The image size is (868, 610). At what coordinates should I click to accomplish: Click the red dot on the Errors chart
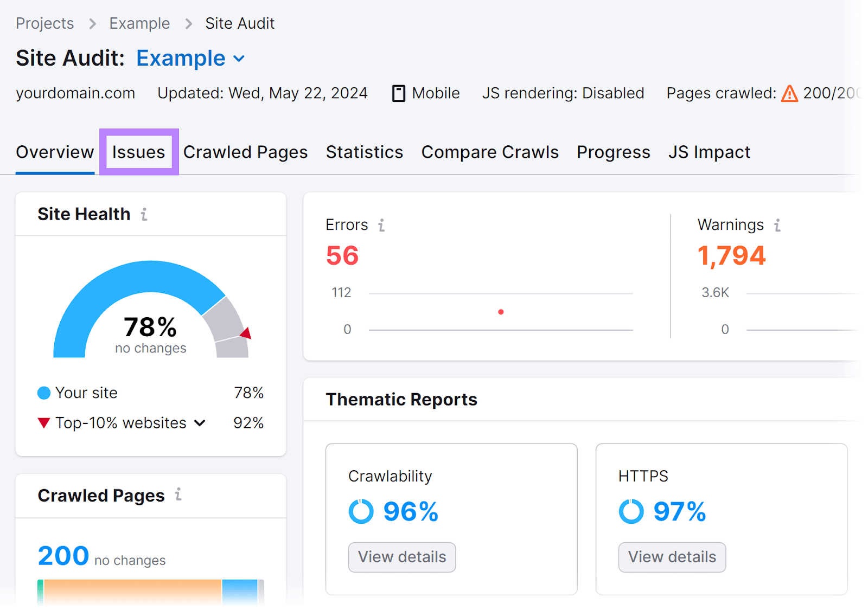pos(501,312)
